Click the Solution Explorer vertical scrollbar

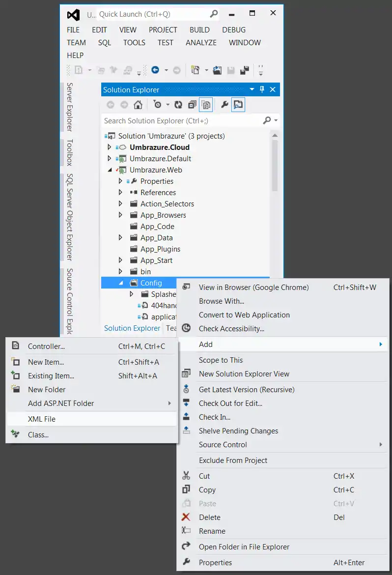(x=275, y=166)
